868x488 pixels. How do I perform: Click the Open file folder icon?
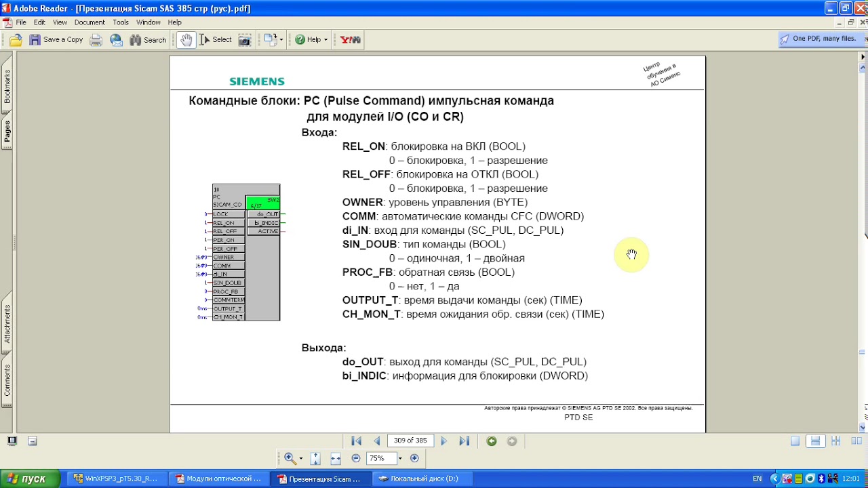16,40
